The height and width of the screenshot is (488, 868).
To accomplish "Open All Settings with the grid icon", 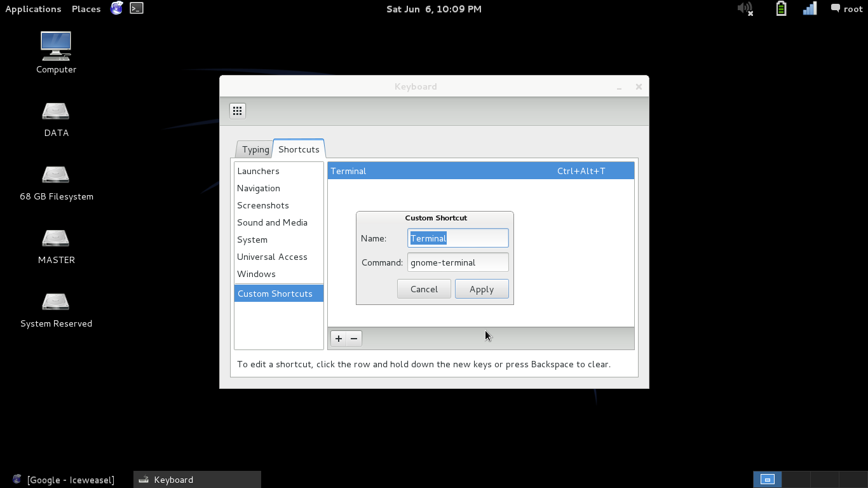I will pyautogui.click(x=238, y=110).
